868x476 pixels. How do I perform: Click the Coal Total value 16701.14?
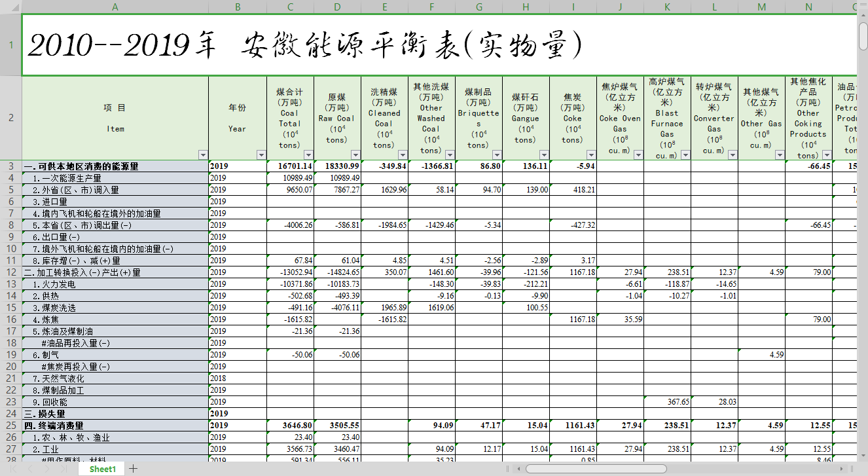[x=291, y=166]
